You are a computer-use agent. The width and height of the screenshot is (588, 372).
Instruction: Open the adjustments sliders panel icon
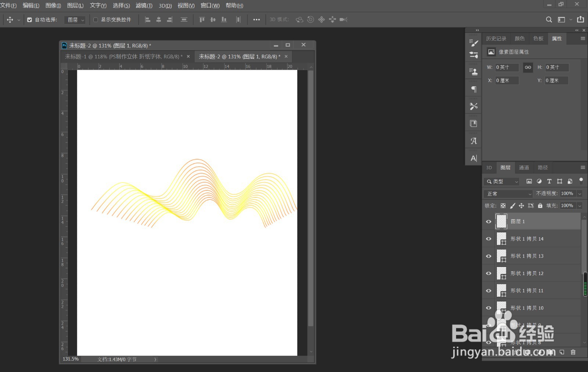point(474,55)
